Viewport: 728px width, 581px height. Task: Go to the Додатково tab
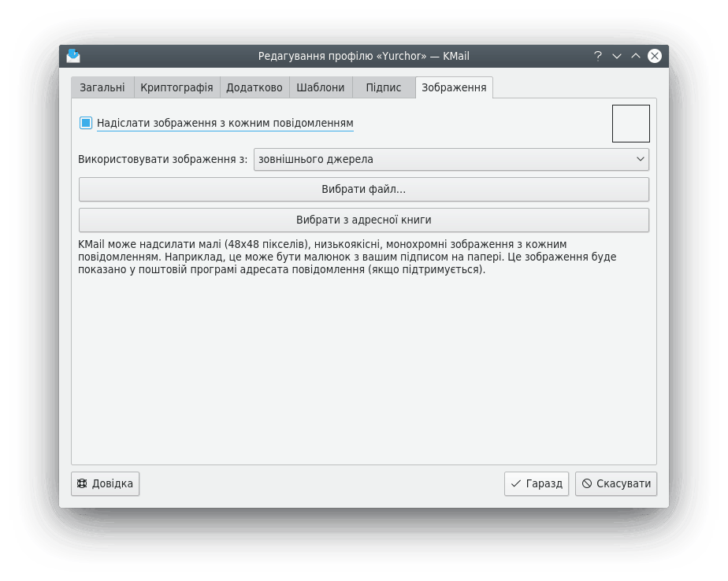254,87
